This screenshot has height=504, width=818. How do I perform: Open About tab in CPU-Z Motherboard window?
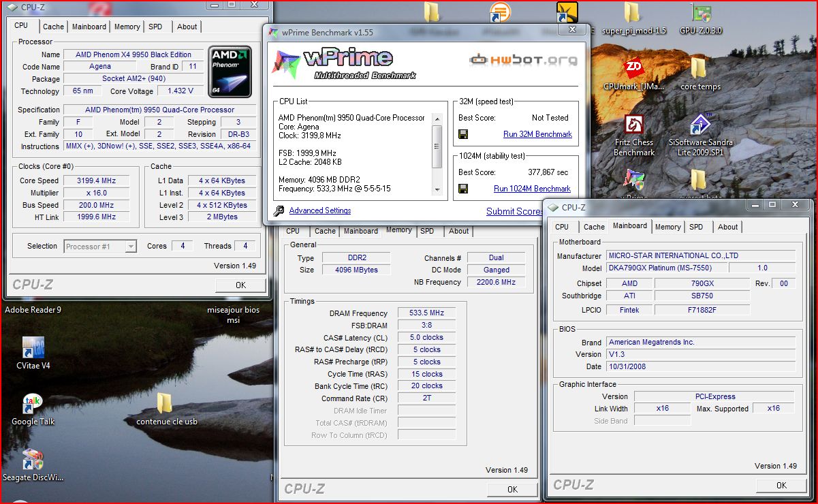point(728,227)
